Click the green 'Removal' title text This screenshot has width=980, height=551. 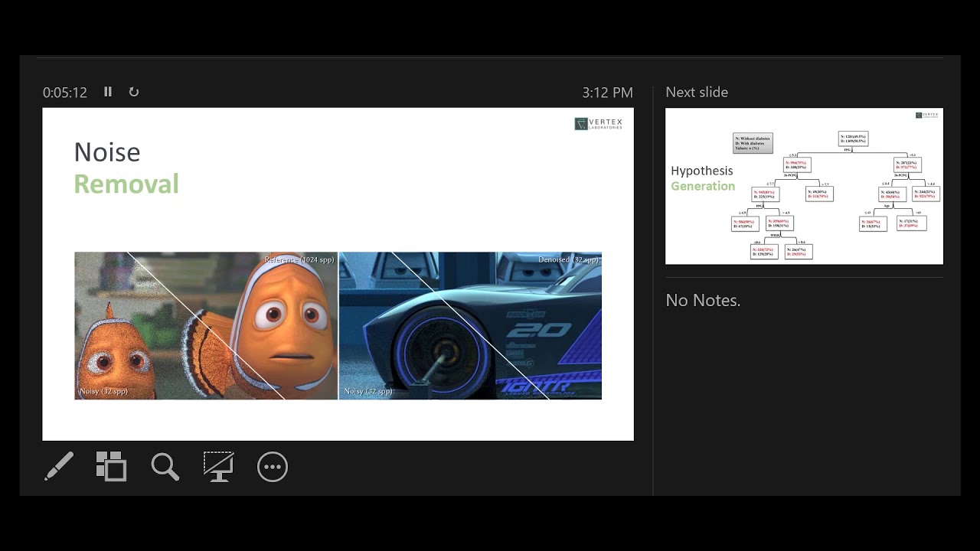click(126, 184)
